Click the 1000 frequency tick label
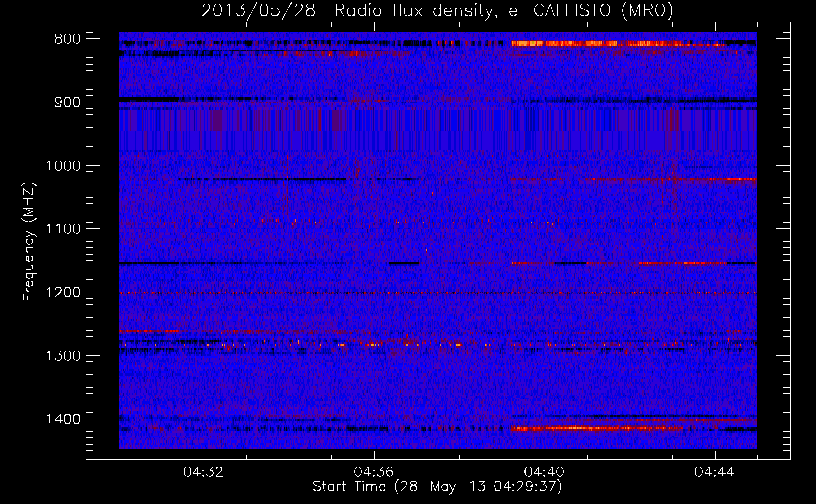This screenshot has width=816, height=504. (x=63, y=166)
